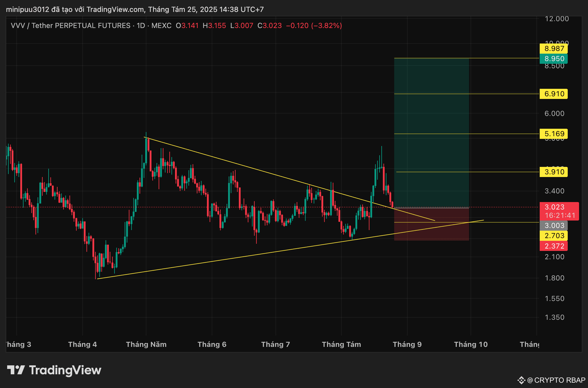Click the @CRYPTO RBAP watermark text
The width and height of the screenshot is (588, 388).
click(x=556, y=380)
